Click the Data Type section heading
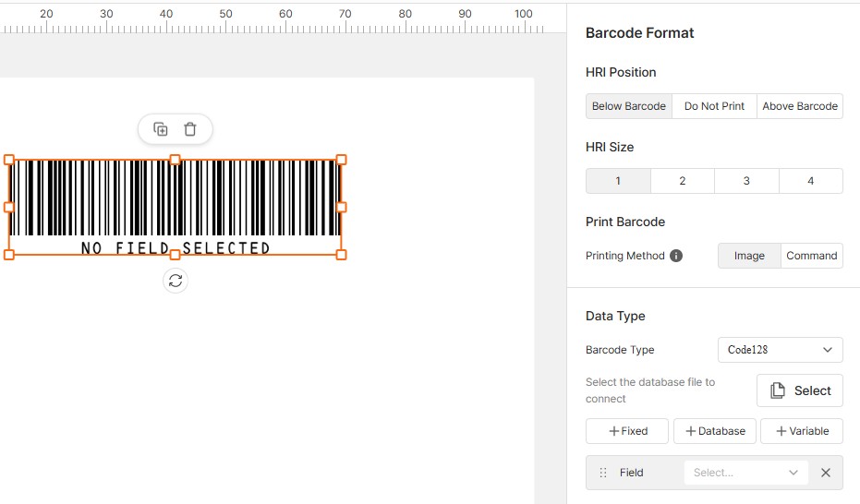The image size is (860, 504). click(615, 316)
